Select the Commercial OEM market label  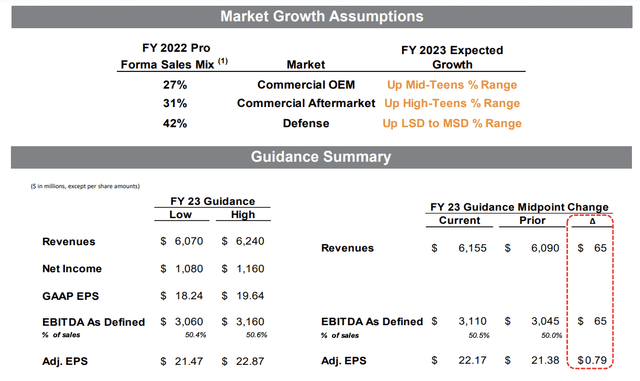click(306, 85)
